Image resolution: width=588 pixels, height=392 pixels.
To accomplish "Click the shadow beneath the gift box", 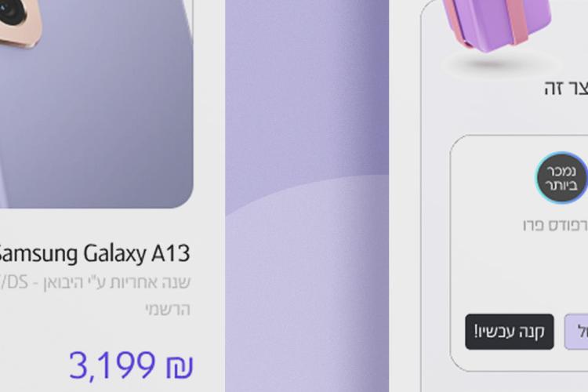I will [499, 64].
